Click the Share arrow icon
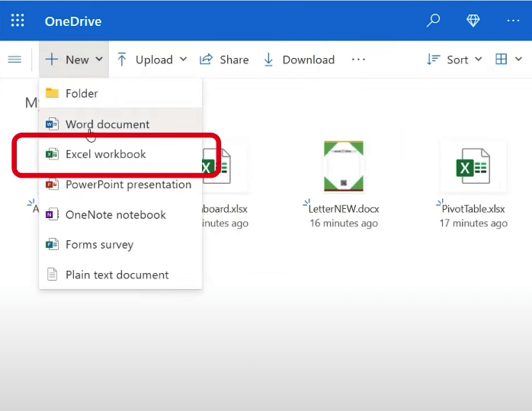This screenshot has height=411, width=532. click(206, 59)
